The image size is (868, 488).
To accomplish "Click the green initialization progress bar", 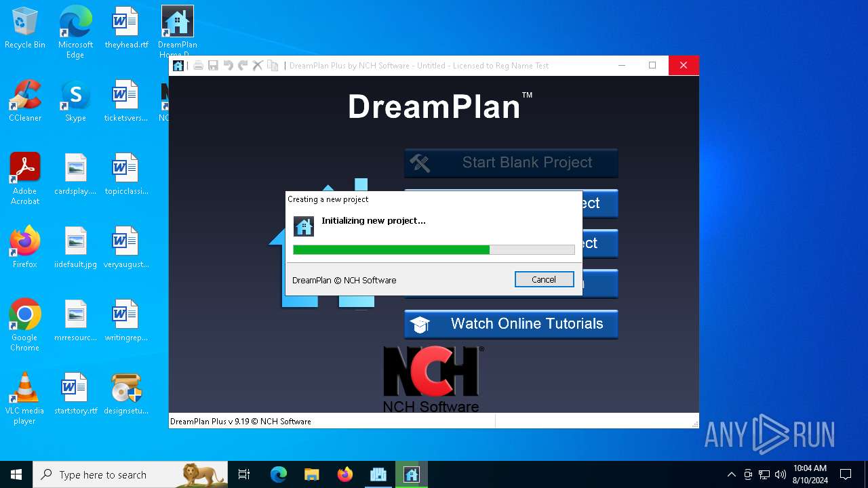I will click(x=434, y=250).
